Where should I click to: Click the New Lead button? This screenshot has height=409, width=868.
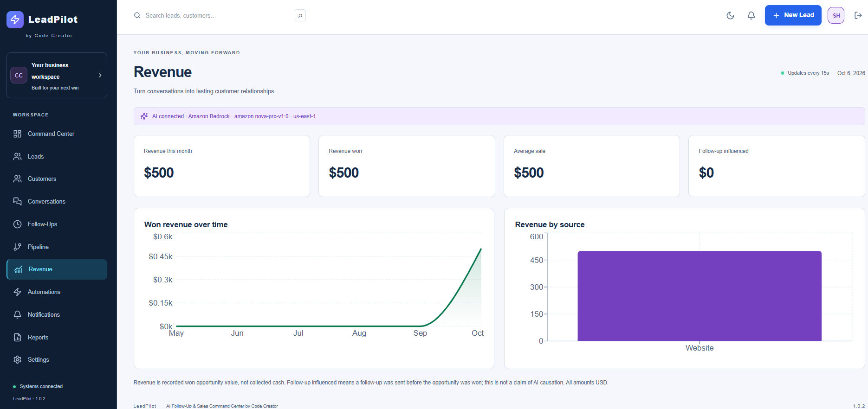[x=793, y=15]
